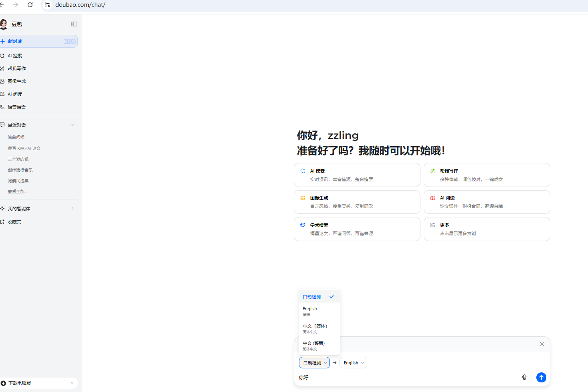Image resolution: width=588 pixels, height=392 pixels.
Task: Click the Doubao avatar logo
Action: pos(3,24)
